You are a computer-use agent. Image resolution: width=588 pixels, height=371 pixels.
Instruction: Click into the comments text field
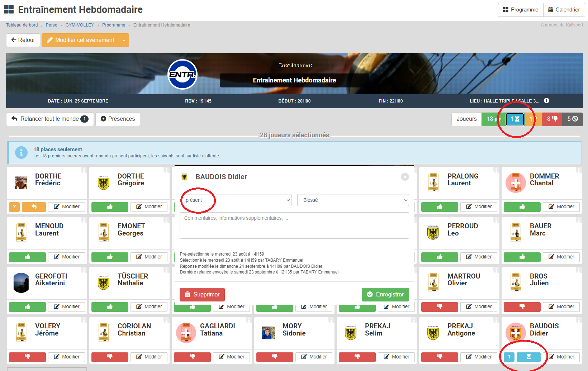(x=294, y=225)
